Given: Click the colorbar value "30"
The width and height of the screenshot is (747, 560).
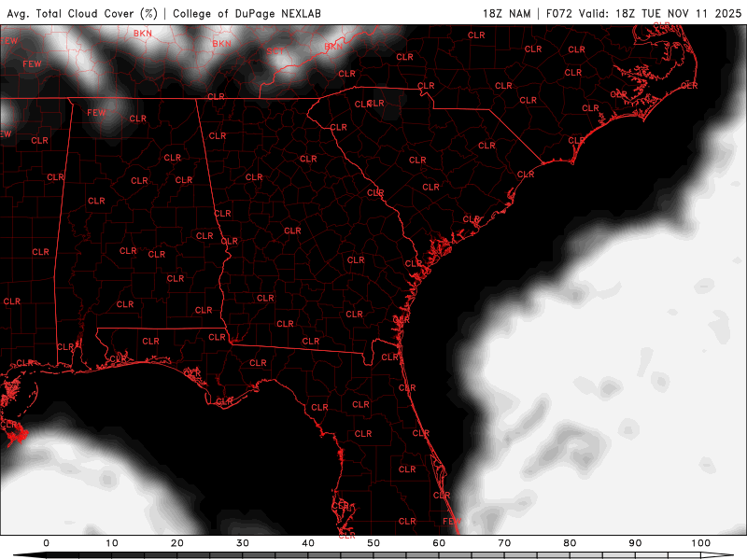Looking at the screenshot, I should pos(243,543).
